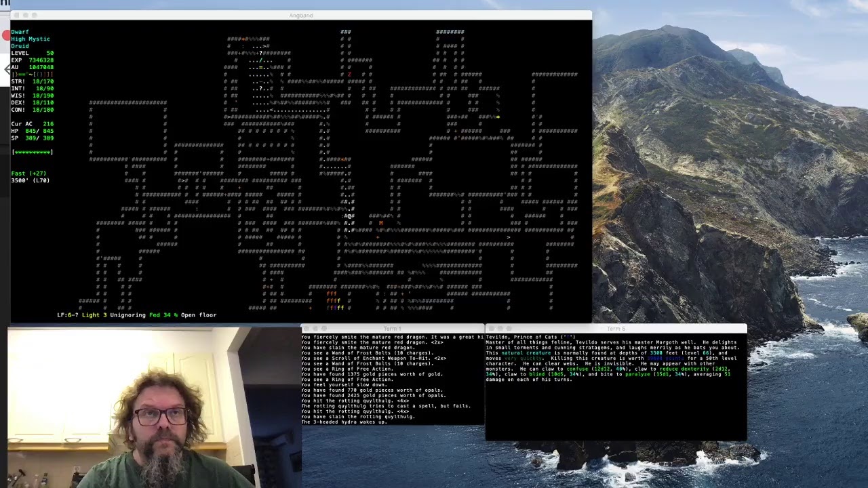Click the 3500' (L70) depth indicator
Viewport: 868px width, 488px height.
tap(31, 180)
